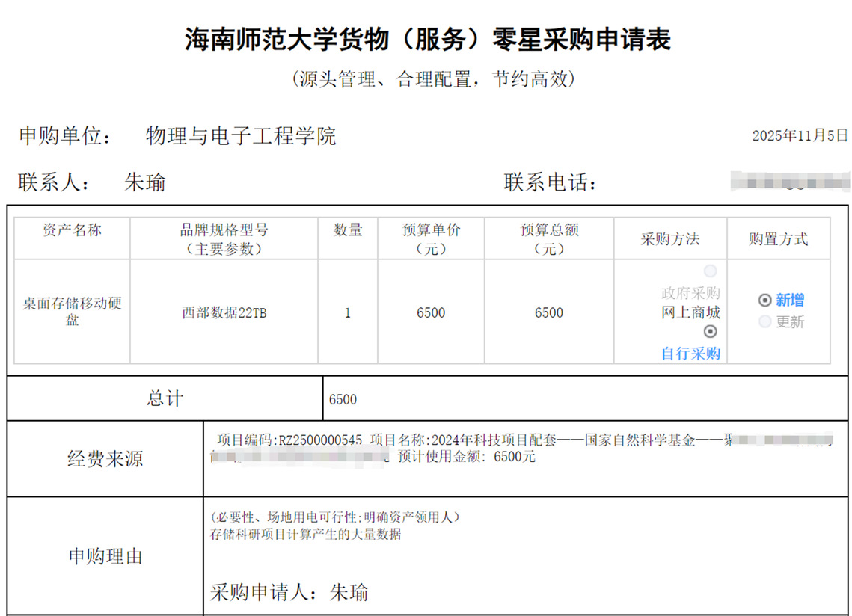Click the date 2025年11月5日
852x616 pixels.
[x=800, y=135]
